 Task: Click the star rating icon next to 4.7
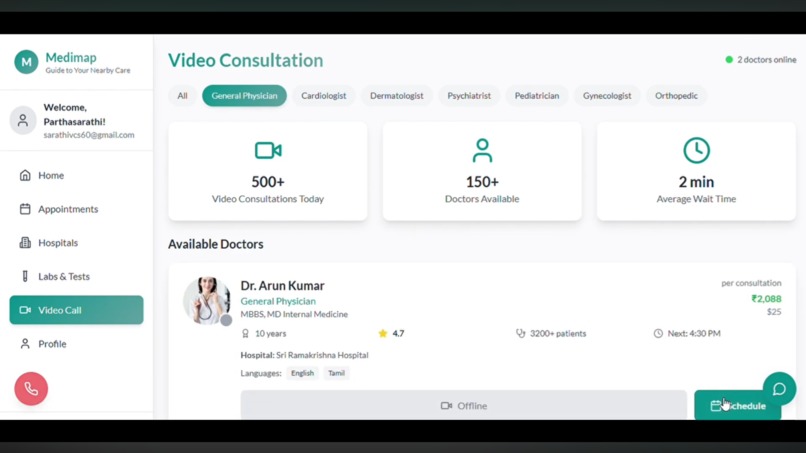tap(382, 333)
